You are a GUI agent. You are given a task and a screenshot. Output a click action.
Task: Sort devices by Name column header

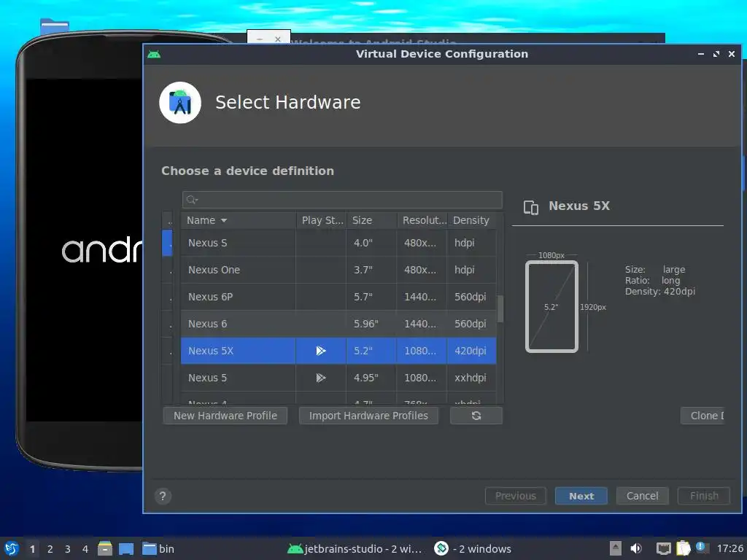click(x=239, y=220)
